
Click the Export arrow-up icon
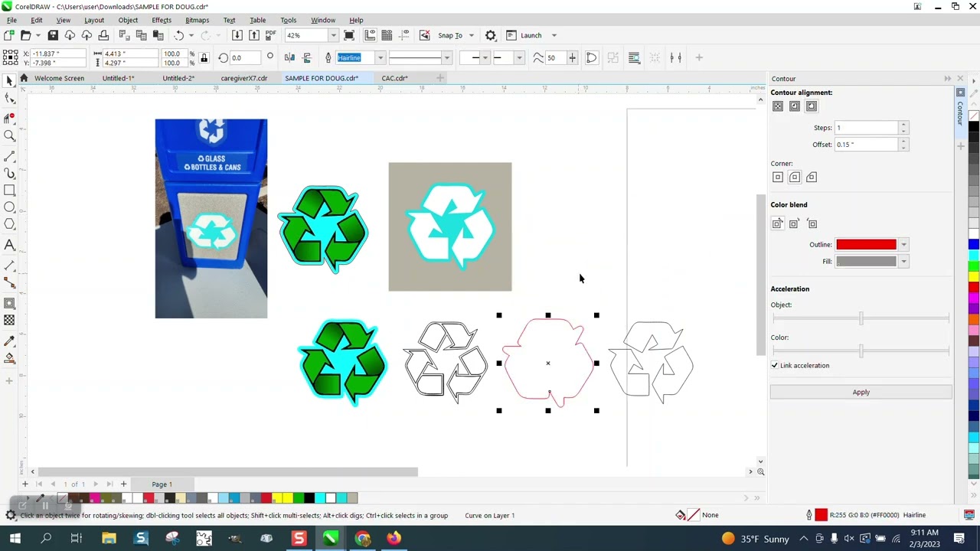pos(254,35)
